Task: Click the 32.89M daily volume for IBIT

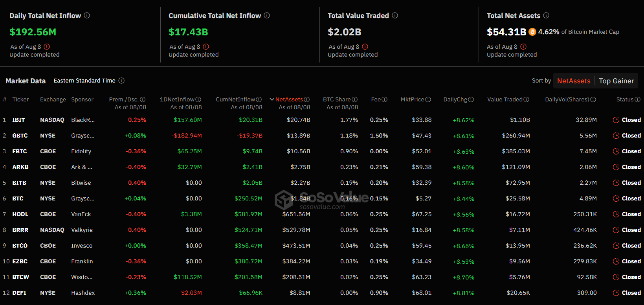Action: 586,120
